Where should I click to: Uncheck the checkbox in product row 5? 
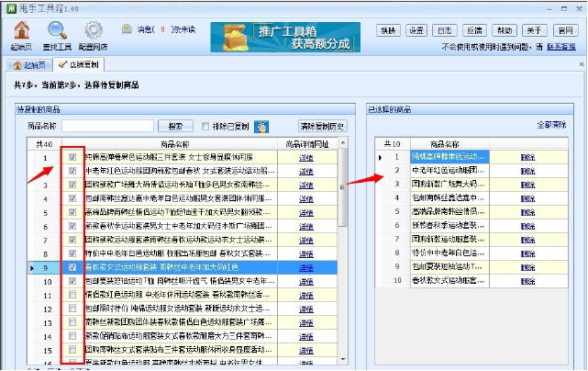(72, 212)
